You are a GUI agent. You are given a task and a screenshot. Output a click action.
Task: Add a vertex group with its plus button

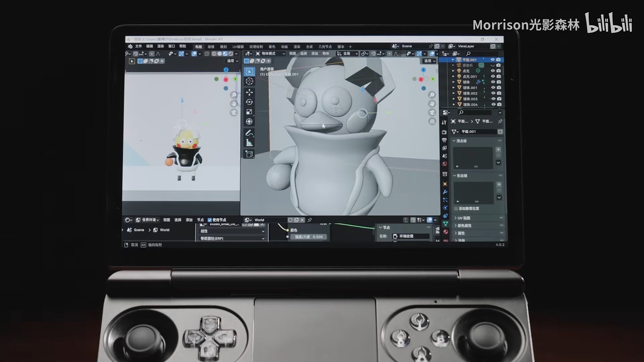pyautogui.click(x=499, y=149)
